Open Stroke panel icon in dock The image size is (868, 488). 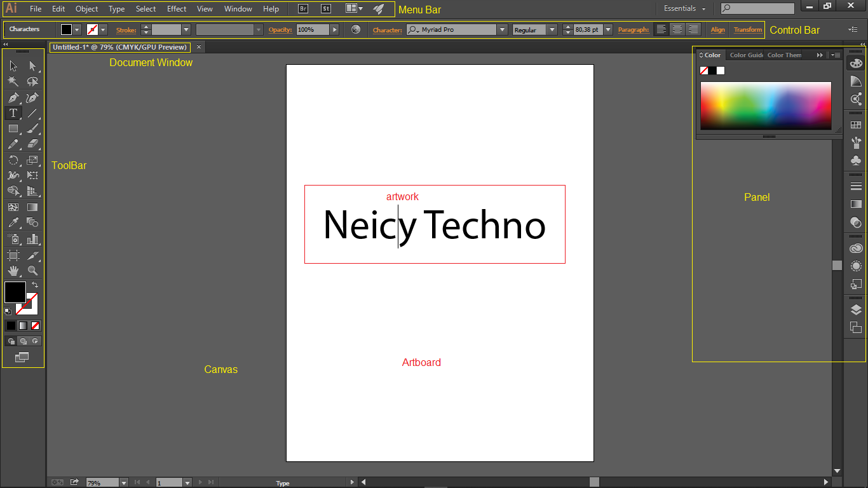pos(856,186)
